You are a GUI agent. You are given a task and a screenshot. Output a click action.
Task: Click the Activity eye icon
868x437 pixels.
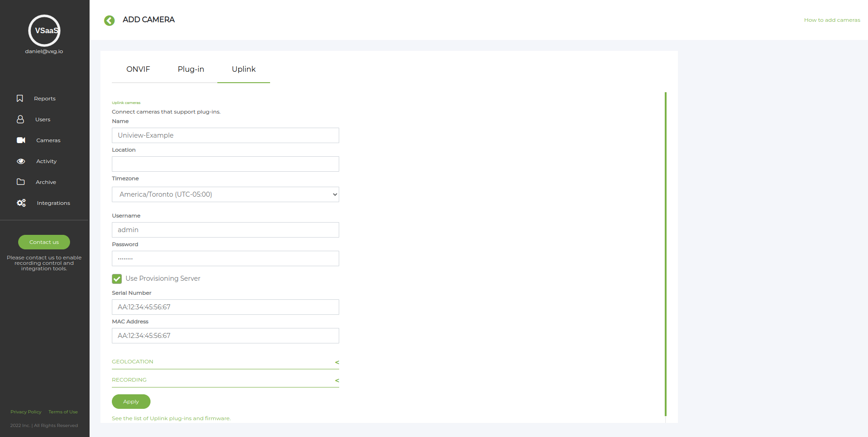coord(21,161)
